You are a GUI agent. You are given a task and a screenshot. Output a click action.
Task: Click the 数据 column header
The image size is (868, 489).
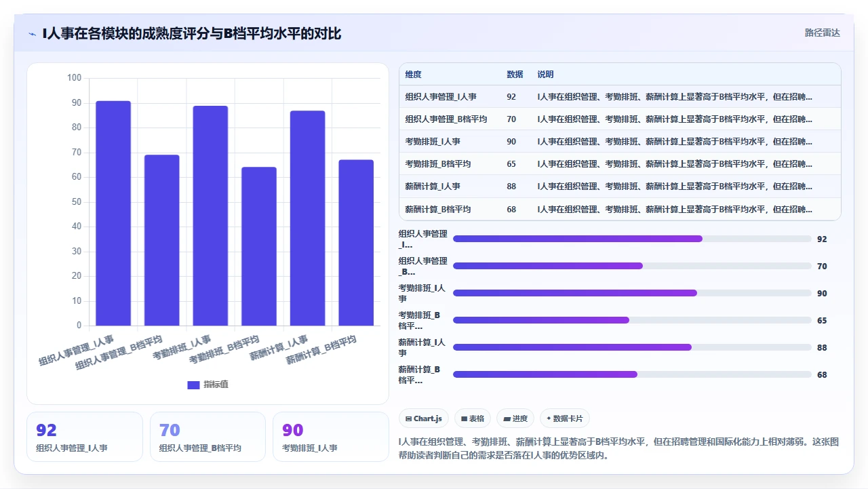(x=515, y=75)
